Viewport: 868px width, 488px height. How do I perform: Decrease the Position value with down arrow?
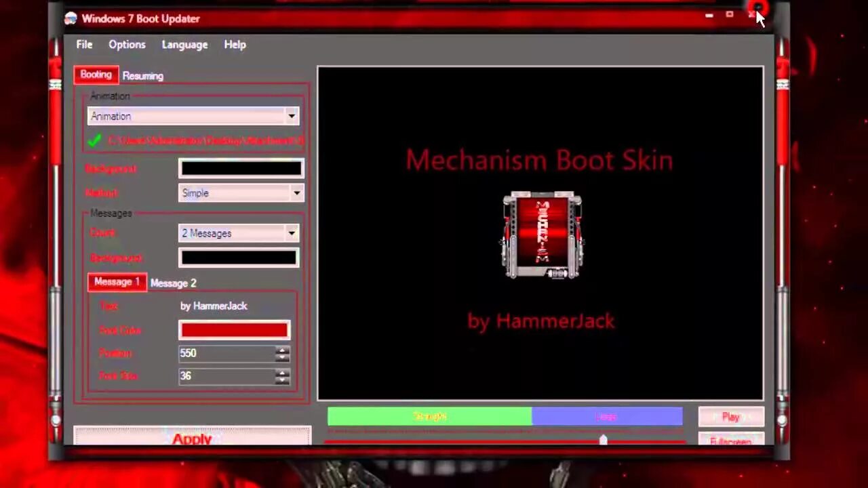(282, 357)
